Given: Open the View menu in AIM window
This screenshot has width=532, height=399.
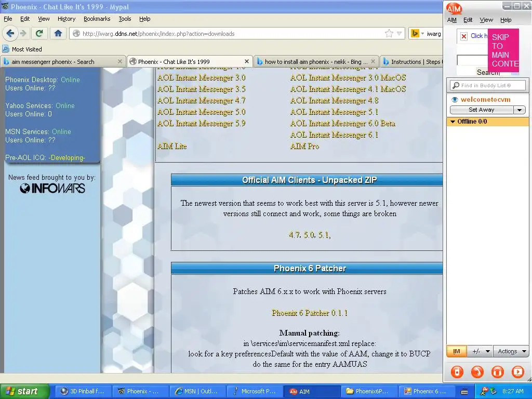Looking at the screenshot, I should coord(486,20).
